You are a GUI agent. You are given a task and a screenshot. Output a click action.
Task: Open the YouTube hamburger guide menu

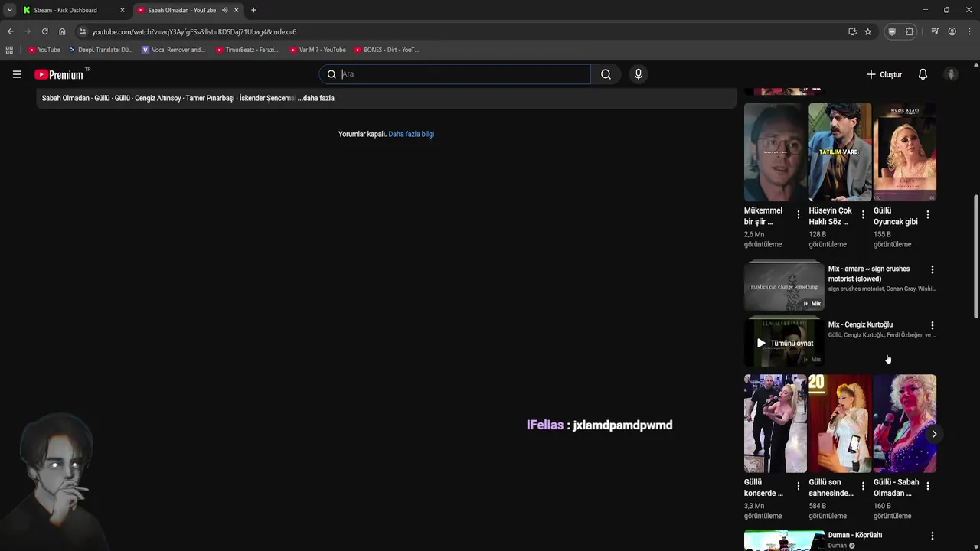(17, 74)
